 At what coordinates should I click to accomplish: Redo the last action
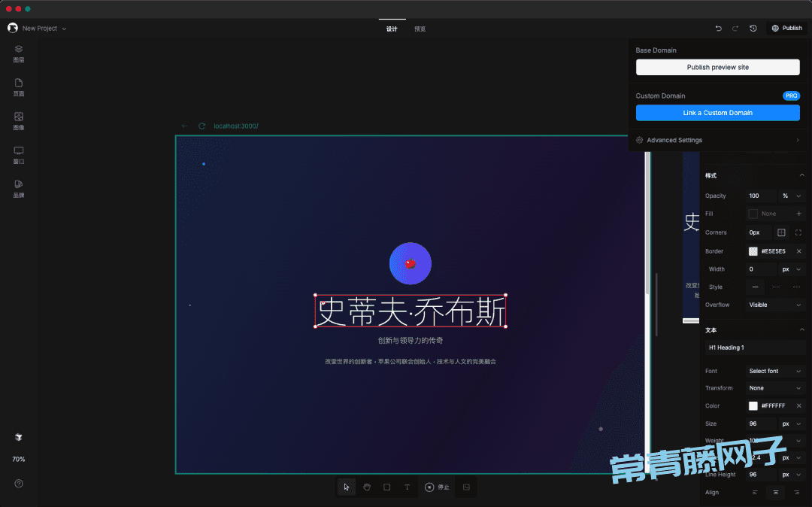(x=735, y=29)
